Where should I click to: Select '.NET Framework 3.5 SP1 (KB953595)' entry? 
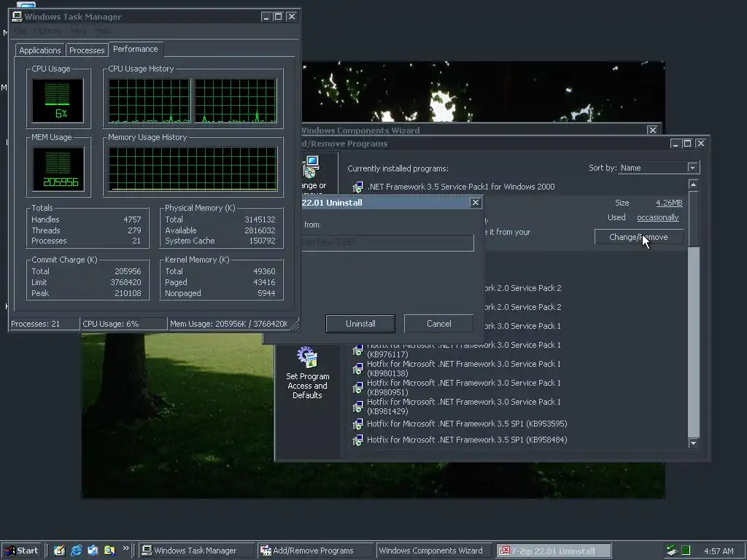(x=467, y=424)
